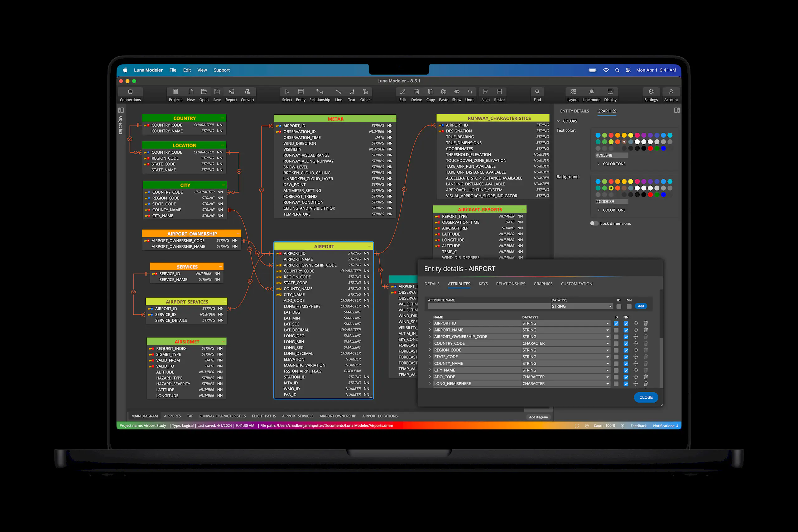
Task: Toggle Lock dimensions checkbox
Action: [593, 223]
